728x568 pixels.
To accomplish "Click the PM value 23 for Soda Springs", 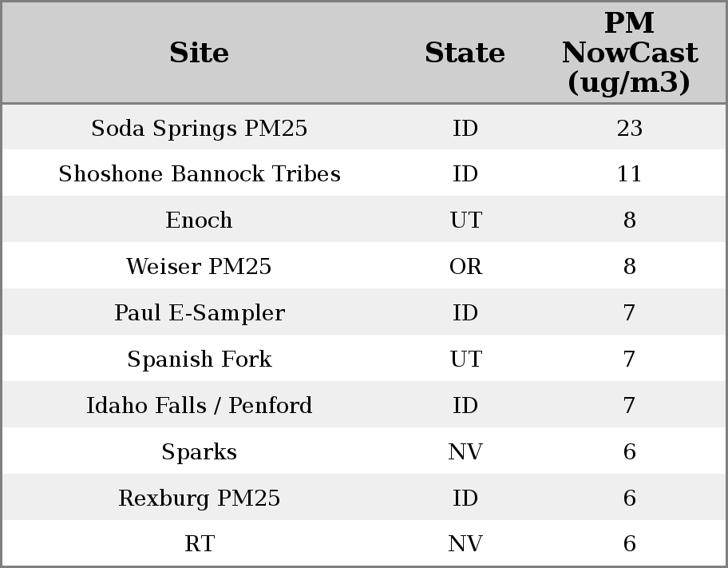I will click(x=629, y=128).
